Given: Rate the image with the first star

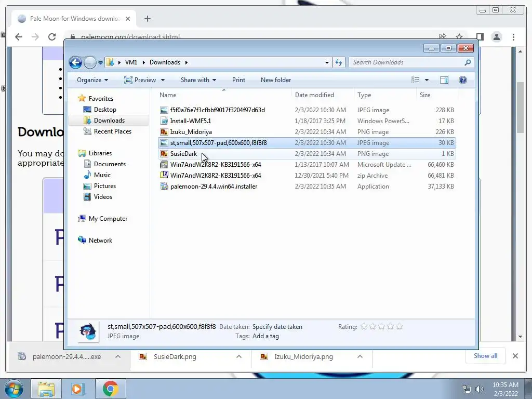Looking at the screenshot, I should pos(364,327).
